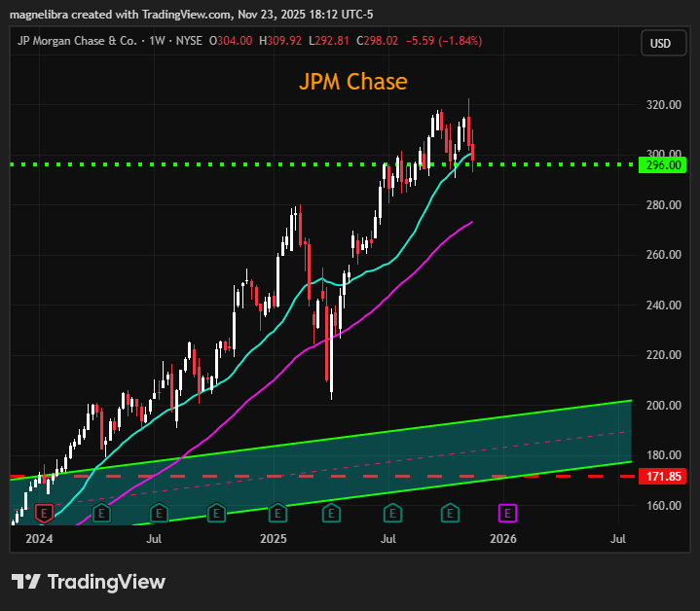The height and width of the screenshot is (611, 700).
Task: Click the 220.00 price axis label
Action: pyautogui.click(x=663, y=355)
